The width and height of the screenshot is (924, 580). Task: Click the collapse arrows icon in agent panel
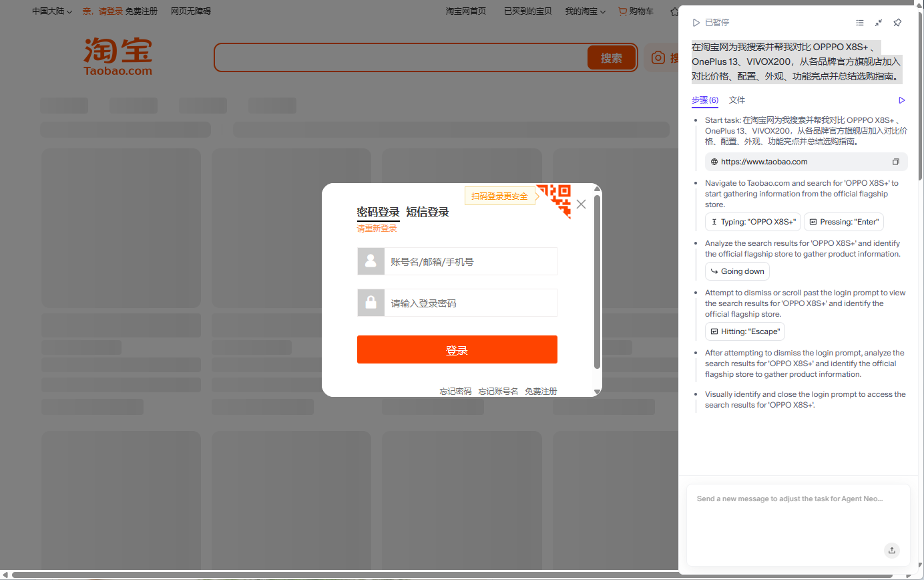[879, 23]
